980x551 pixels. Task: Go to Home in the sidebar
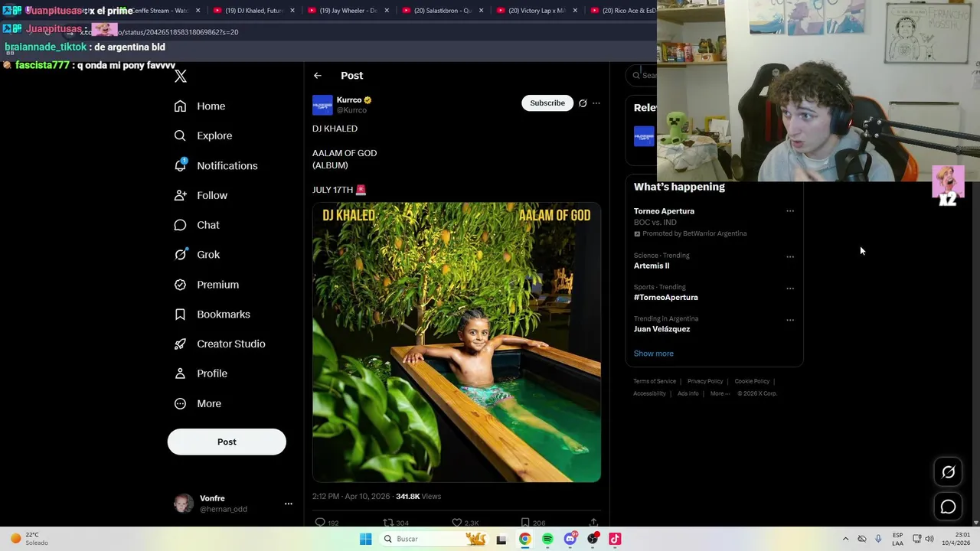(200, 106)
